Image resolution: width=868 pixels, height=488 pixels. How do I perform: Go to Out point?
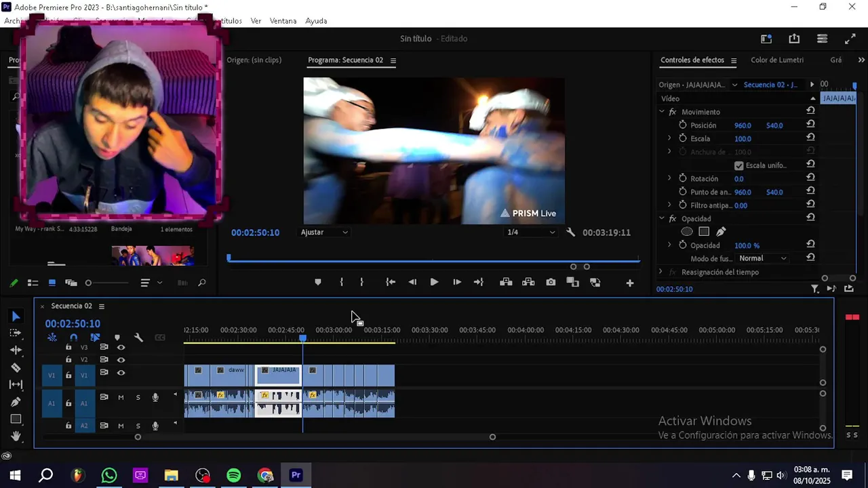point(479,283)
